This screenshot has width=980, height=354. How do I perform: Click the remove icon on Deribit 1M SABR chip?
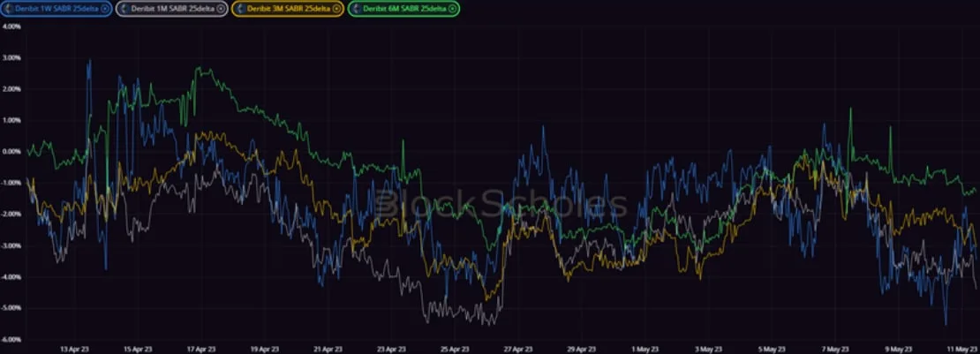click(x=220, y=9)
